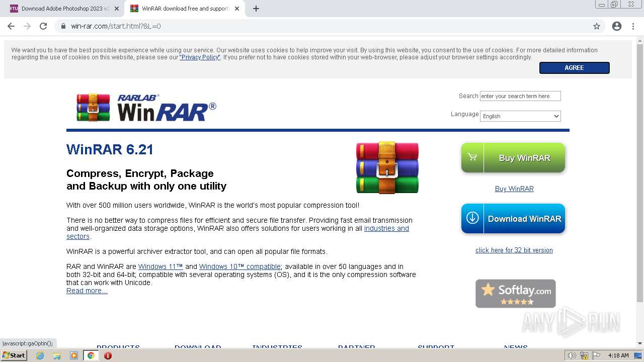The image size is (644, 362).
Task: Accept cookies with the AGREE button
Action: coord(574,67)
